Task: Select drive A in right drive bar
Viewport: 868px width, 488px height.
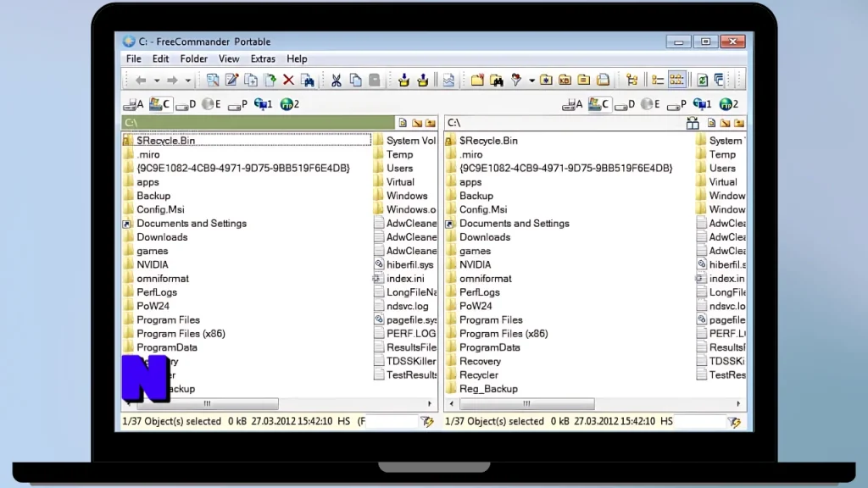Action: (x=572, y=104)
